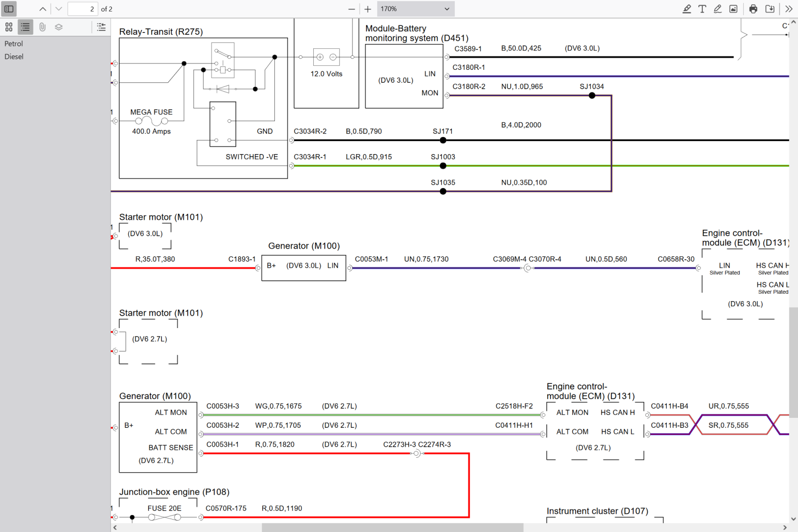The image size is (798, 532).
Task: Click the 'FUSE 20E' label
Action: pyautogui.click(x=165, y=508)
